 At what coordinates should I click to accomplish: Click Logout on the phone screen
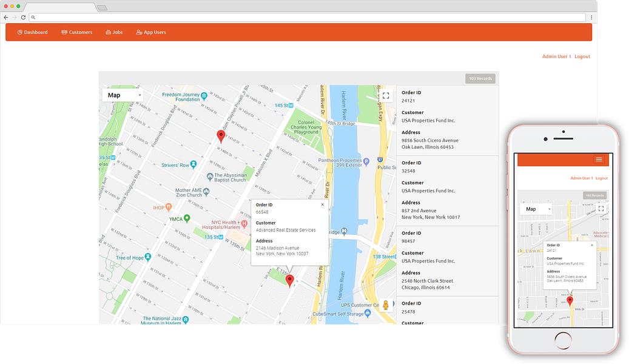pyautogui.click(x=601, y=178)
